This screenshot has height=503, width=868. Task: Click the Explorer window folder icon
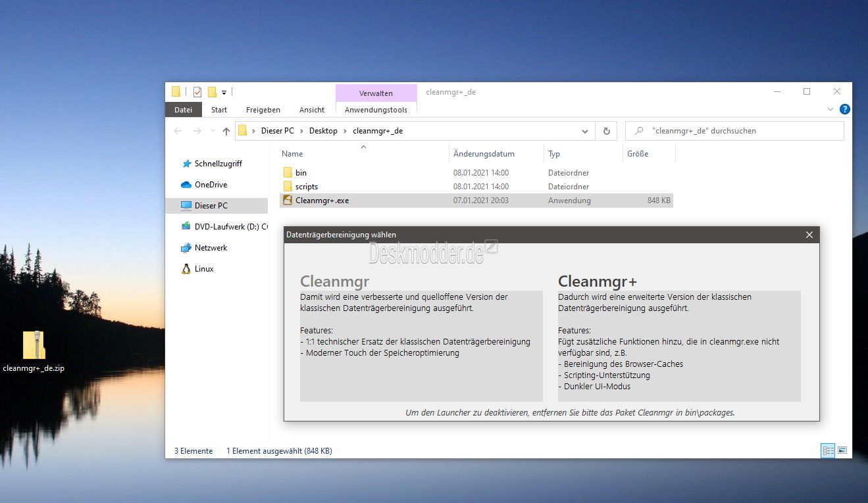coord(176,92)
